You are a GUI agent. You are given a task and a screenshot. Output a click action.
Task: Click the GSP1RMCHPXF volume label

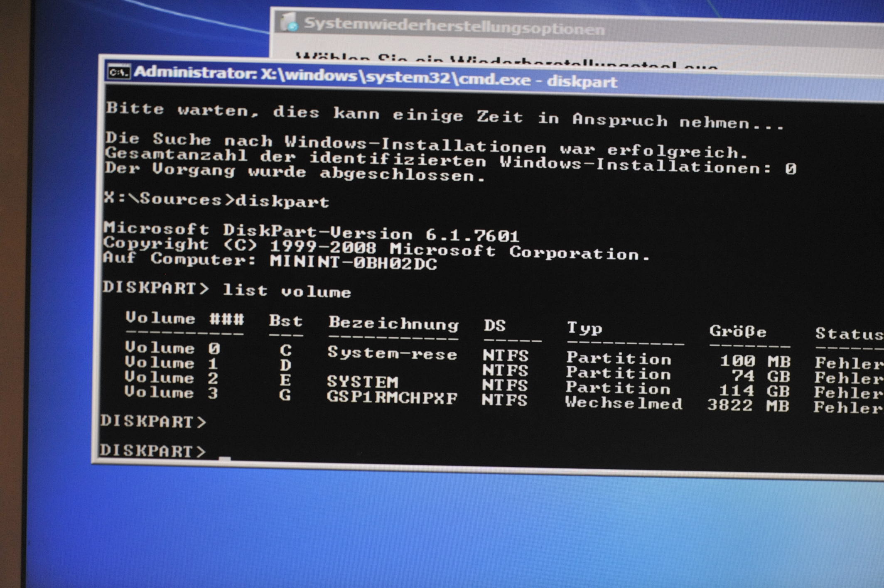pyautogui.click(x=391, y=397)
